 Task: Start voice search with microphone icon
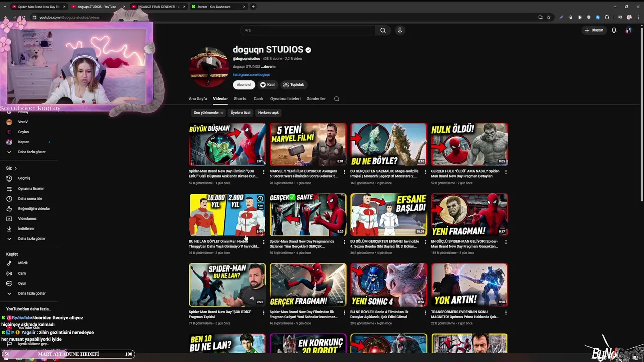point(400,30)
